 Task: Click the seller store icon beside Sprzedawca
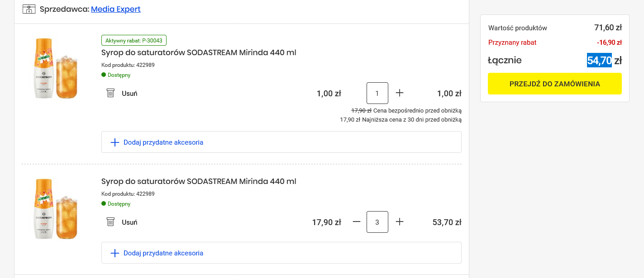(x=29, y=9)
